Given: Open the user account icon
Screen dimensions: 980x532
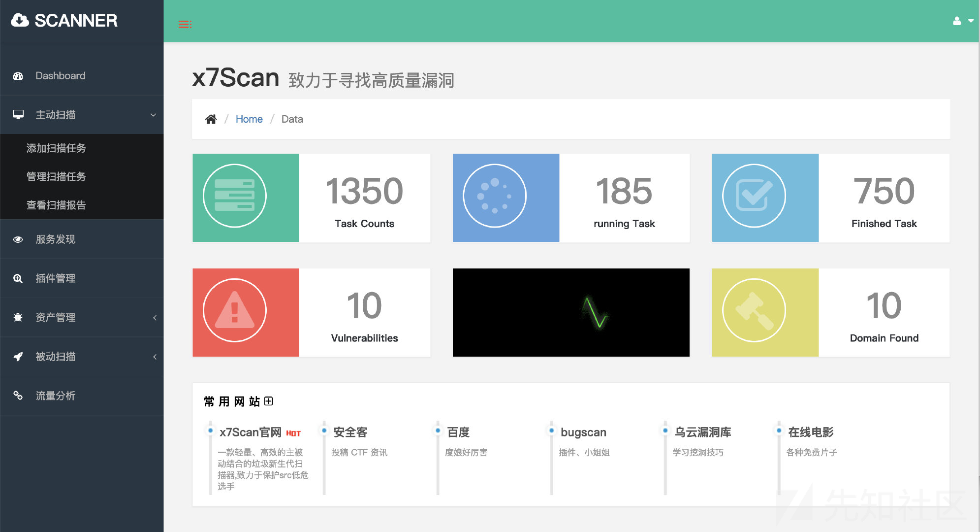Looking at the screenshot, I should tap(957, 21).
